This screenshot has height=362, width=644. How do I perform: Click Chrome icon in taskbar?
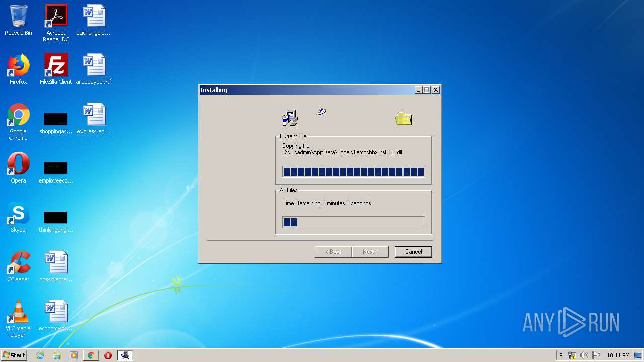click(x=91, y=355)
